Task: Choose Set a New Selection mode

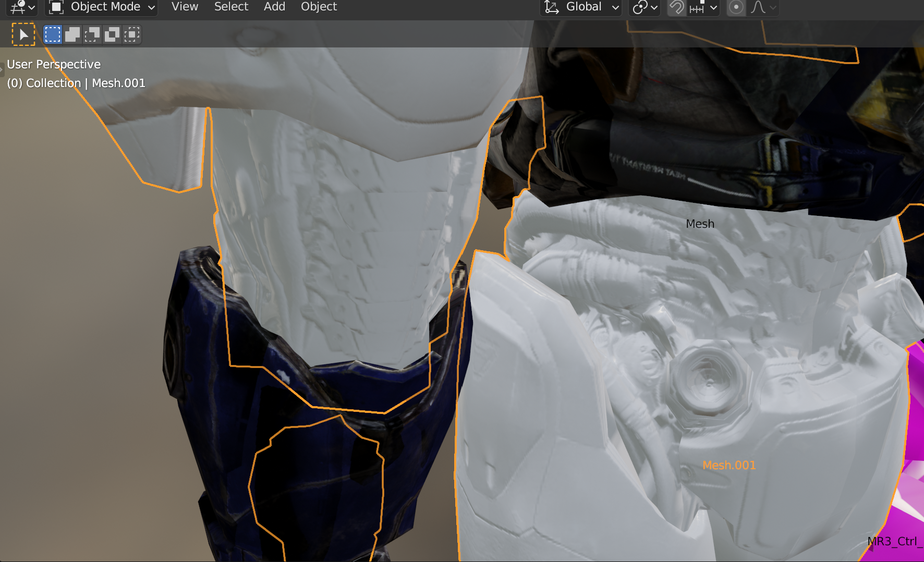Action: click(x=53, y=35)
